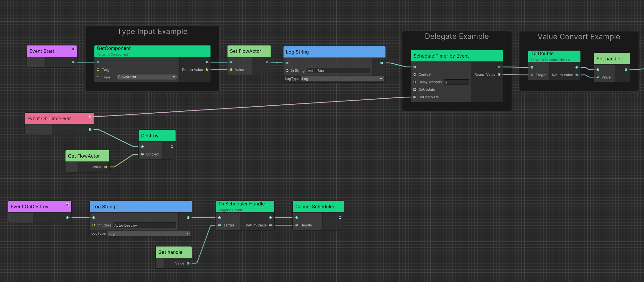Click the delegate square on Event OnTimerOver header

pos(90,117)
